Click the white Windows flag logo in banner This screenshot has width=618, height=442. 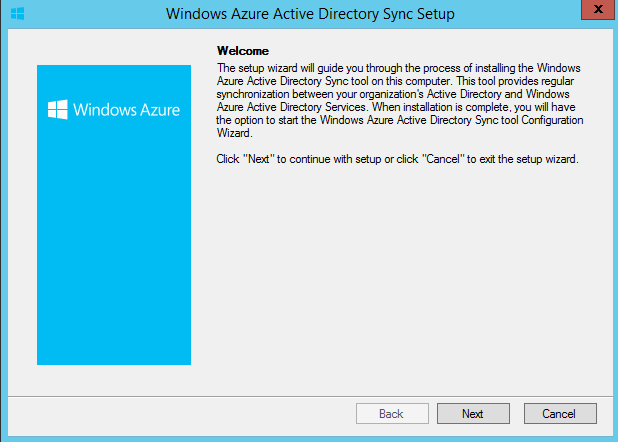(58, 109)
